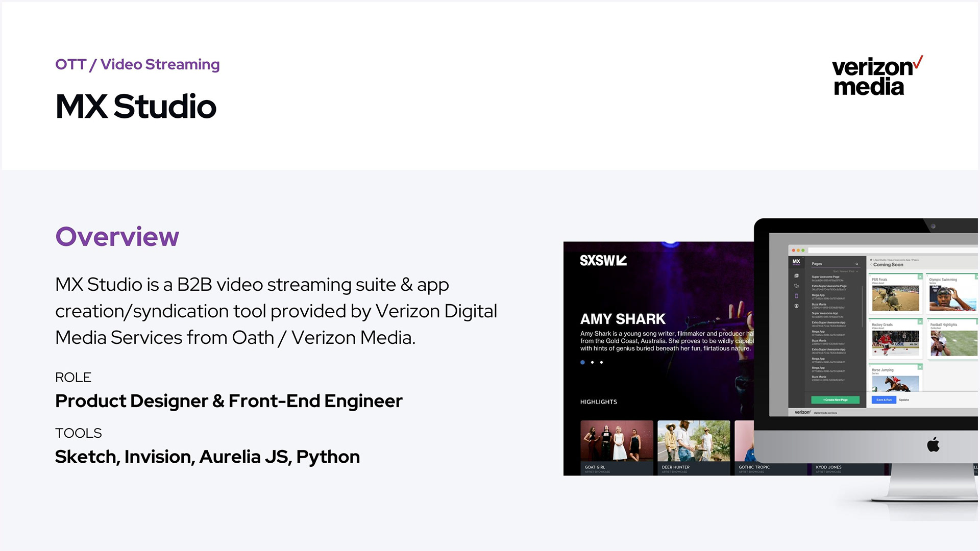Select the third carousel dot under Amy Shark
980x551 pixels.
601,362
